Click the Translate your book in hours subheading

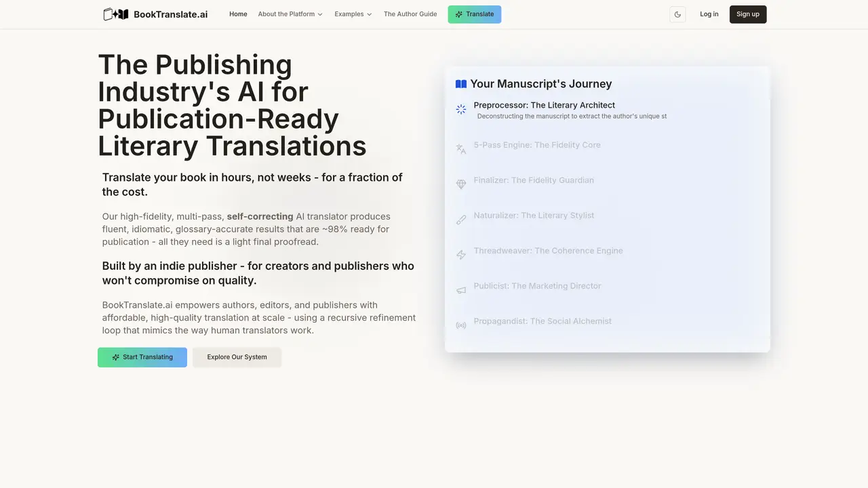[252, 184]
